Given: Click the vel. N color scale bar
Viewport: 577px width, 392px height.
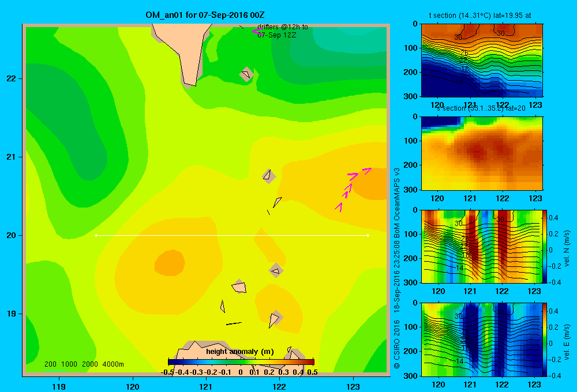Looking at the screenshot, I should (545, 246).
